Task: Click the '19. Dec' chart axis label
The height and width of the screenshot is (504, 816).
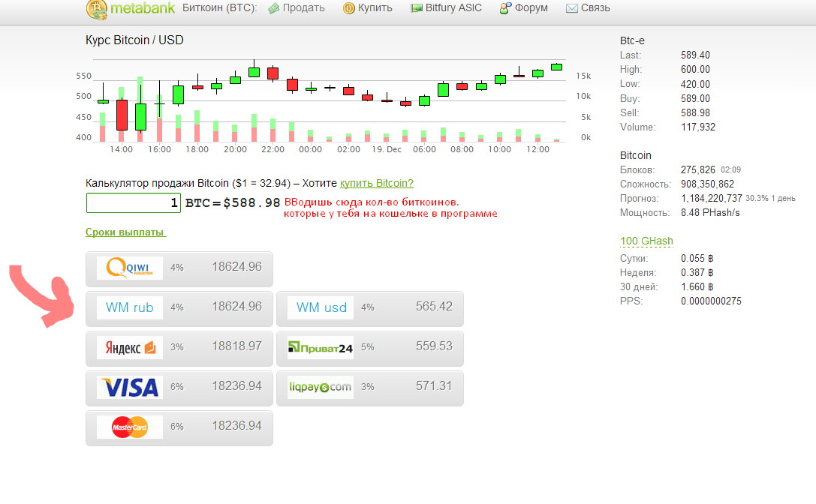Action: 387,150
